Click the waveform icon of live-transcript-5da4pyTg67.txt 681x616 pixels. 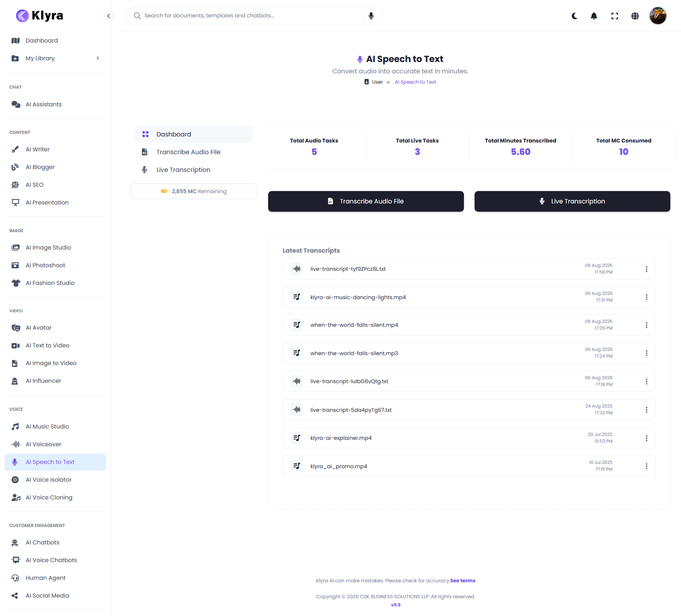(x=297, y=410)
